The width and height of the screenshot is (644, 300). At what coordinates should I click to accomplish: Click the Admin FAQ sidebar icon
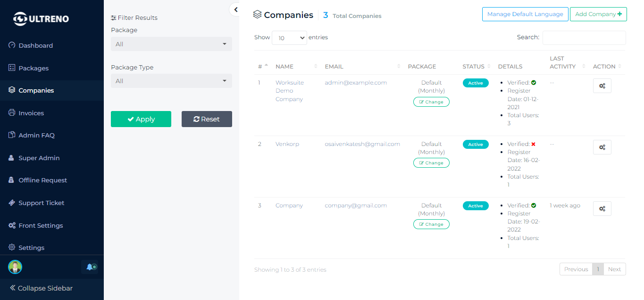[11, 135]
